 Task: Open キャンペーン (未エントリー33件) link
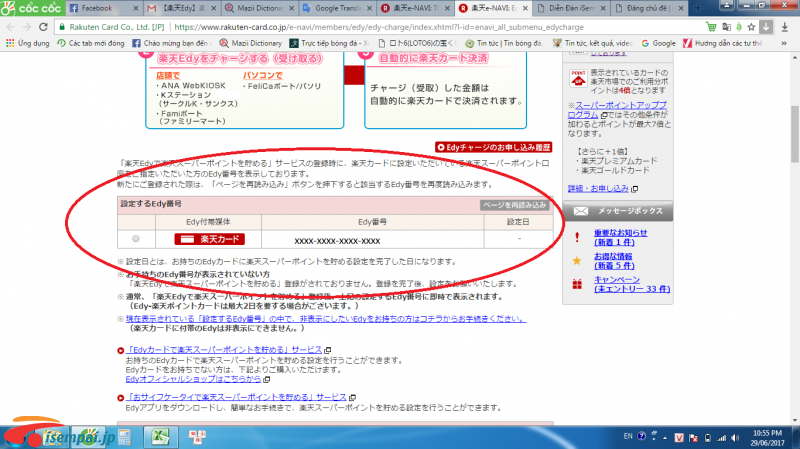tap(632, 284)
